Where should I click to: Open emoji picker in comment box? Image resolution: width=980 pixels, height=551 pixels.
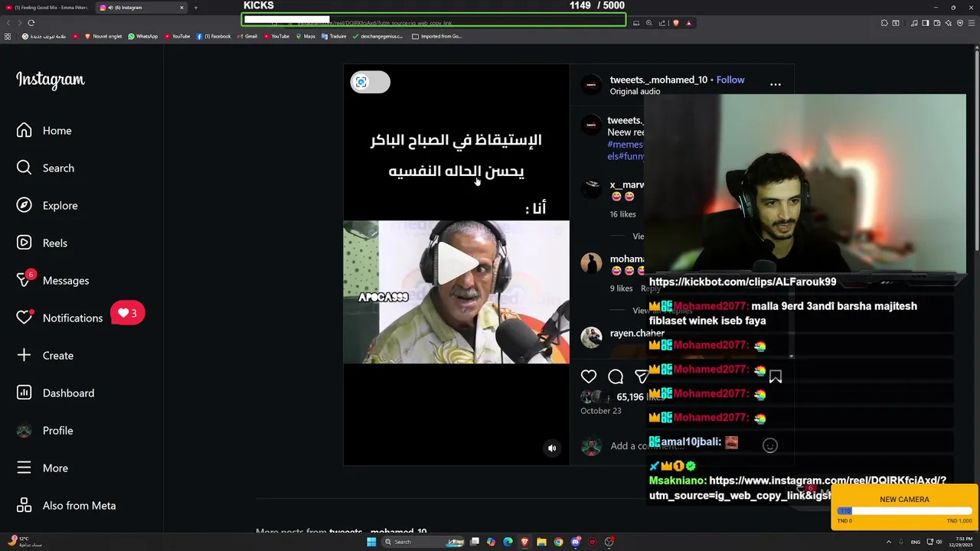(x=770, y=446)
